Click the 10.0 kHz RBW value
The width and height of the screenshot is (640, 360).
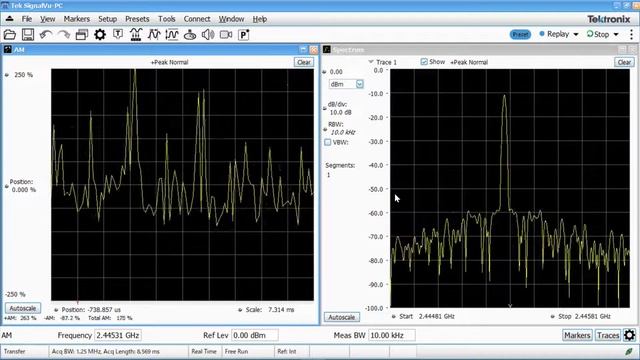pos(343,132)
